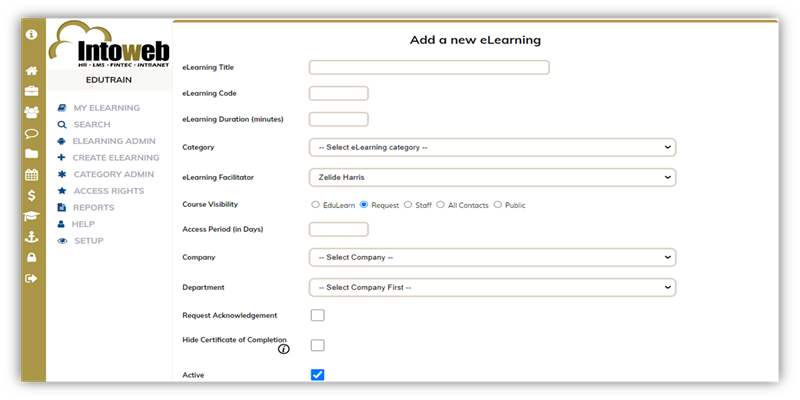
Task: Select the EduLearn visibility radio button
Action: pos(316,205)
